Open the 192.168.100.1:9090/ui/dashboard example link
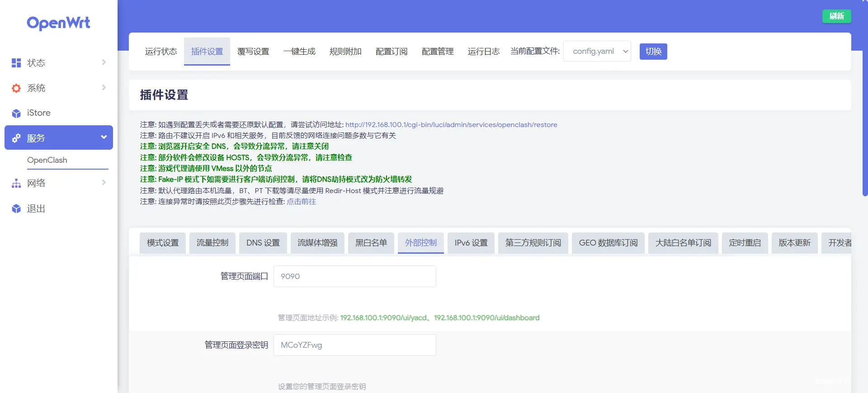Image resolution: width=868 pixels, height=393 pixels. tap(487, 318)
